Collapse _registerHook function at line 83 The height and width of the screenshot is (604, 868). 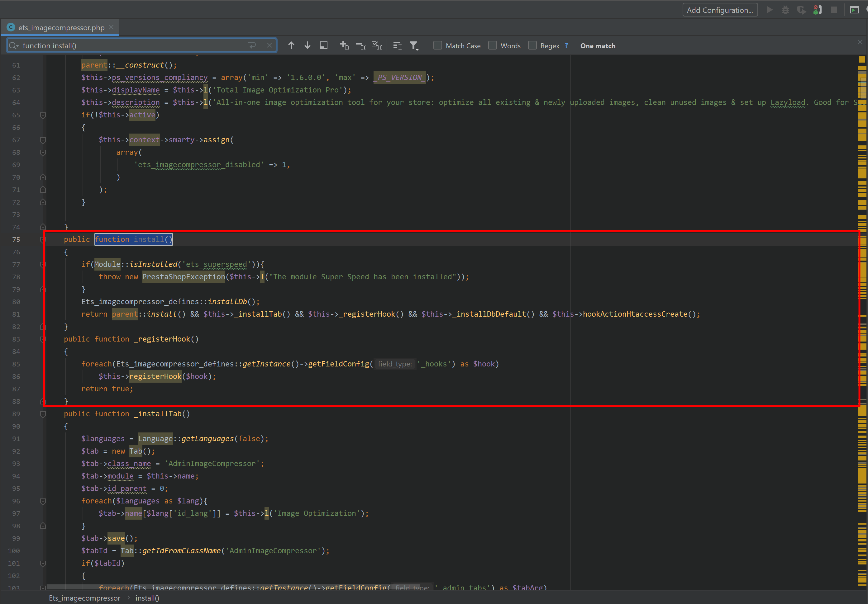point(43,339)
